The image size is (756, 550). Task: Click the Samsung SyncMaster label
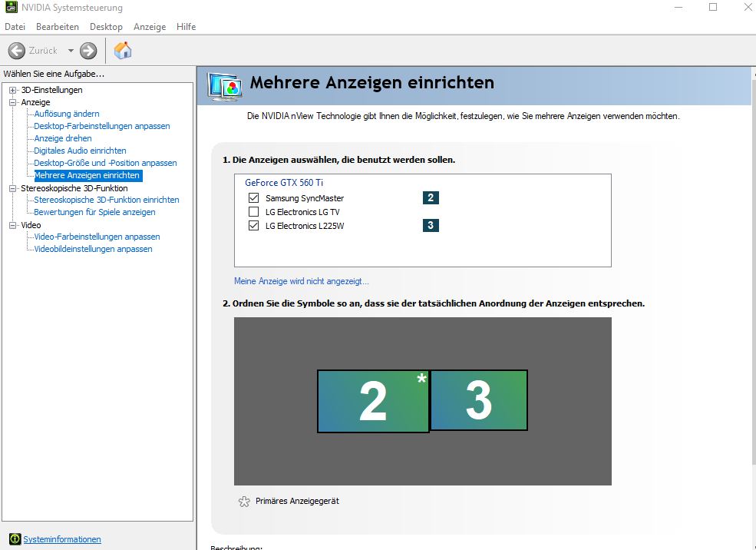click(x=305, y=198)
